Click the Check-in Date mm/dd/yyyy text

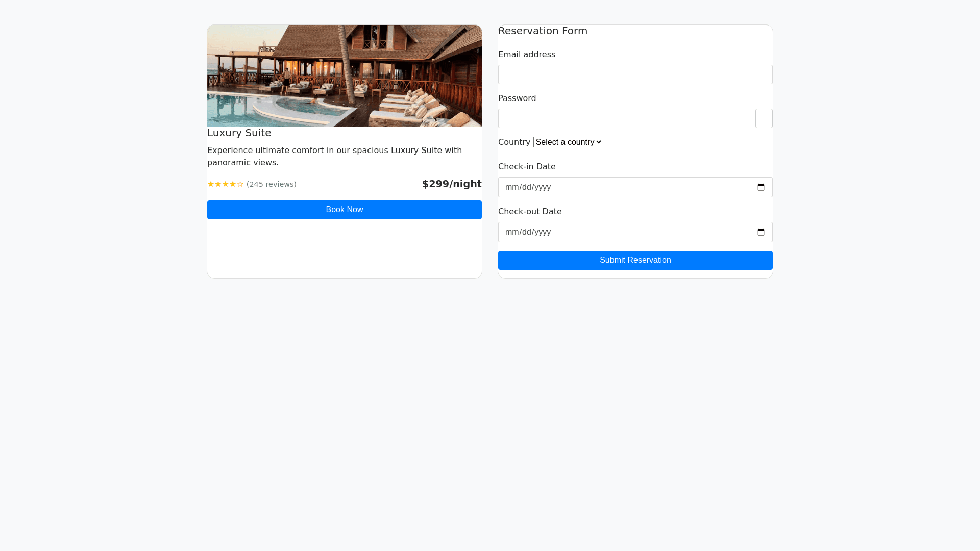point(528,187)
